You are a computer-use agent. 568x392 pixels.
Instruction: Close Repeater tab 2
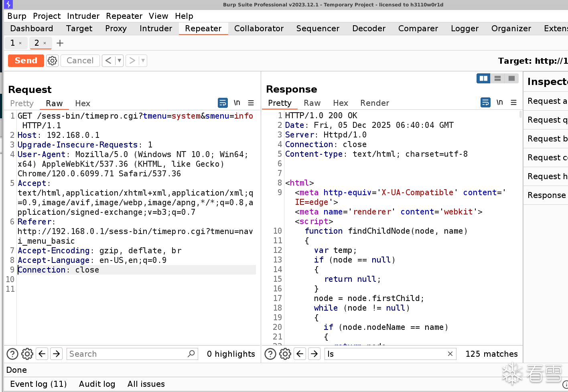tap(45, 43)
